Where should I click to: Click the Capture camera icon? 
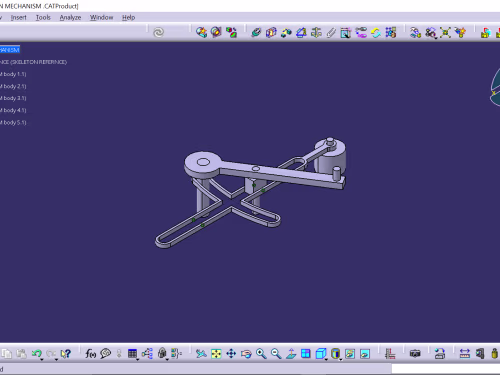pos(415,353)
